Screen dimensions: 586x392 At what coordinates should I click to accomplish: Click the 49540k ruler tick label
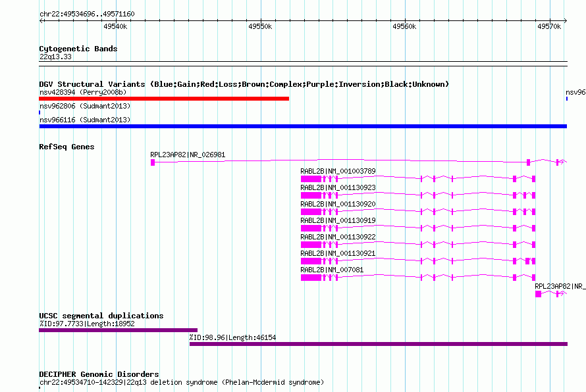pyautogui.click(x=115, y=26)
